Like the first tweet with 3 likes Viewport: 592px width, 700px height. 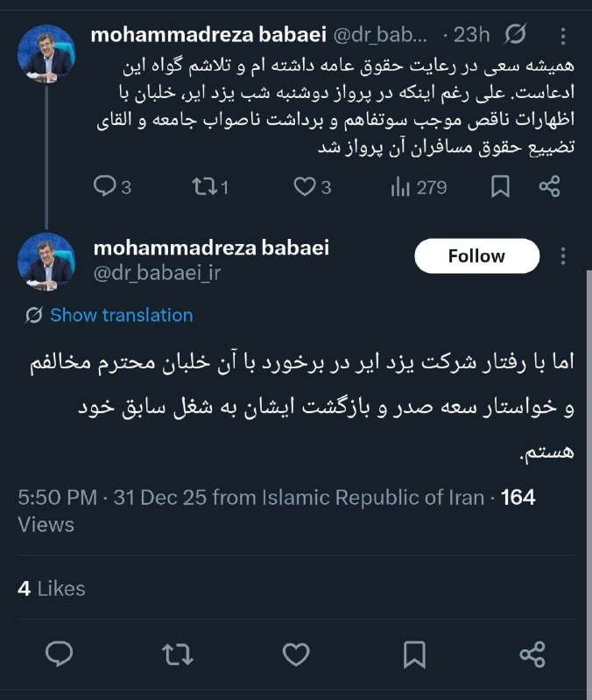pyautogui.click(x=304, y=186)
